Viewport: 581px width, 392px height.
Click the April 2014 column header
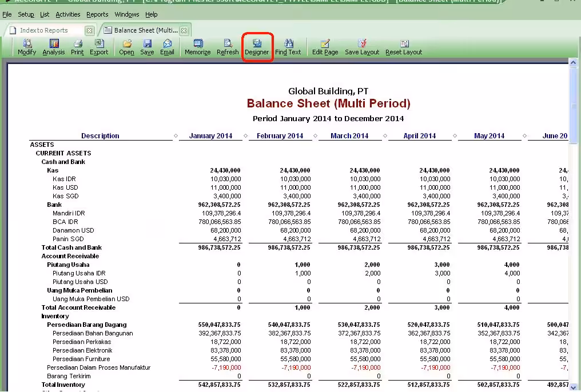419,136
